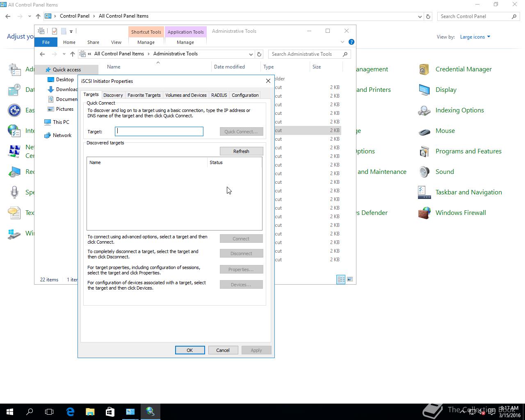
Task: Click Properties icon in quick access toolbar
Action: [54, 31]
